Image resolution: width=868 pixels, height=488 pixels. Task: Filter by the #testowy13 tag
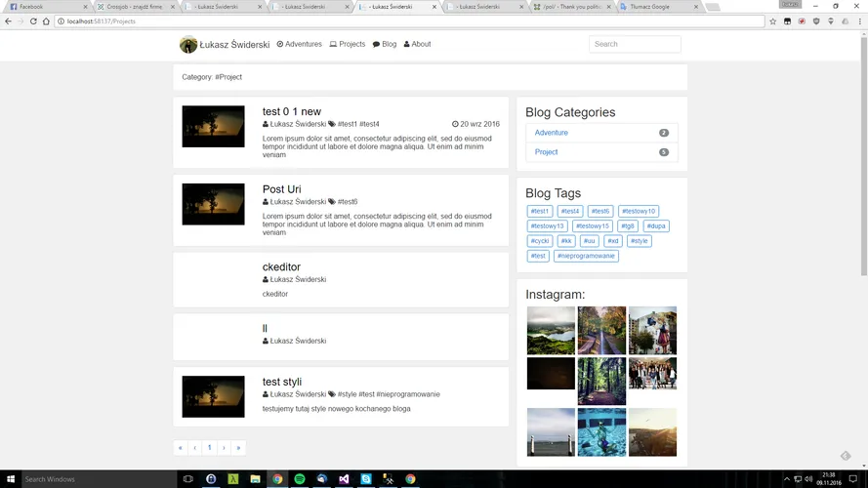547,225
